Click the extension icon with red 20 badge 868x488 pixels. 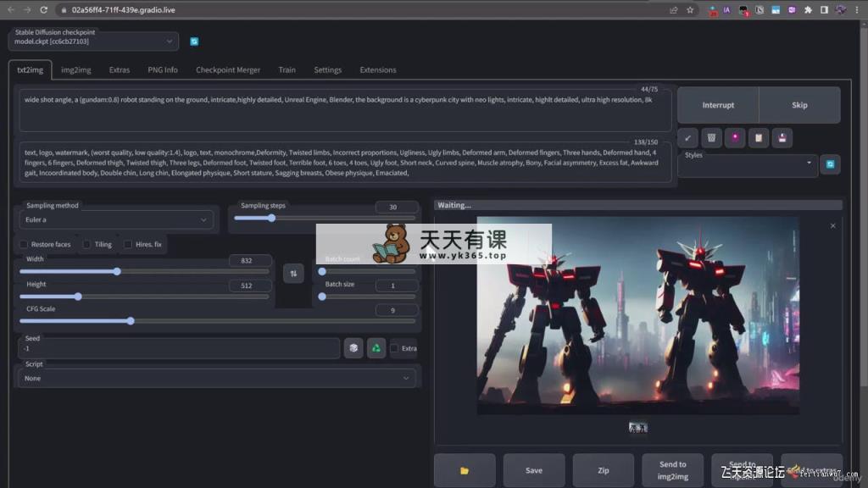click(x=712, y=10)
